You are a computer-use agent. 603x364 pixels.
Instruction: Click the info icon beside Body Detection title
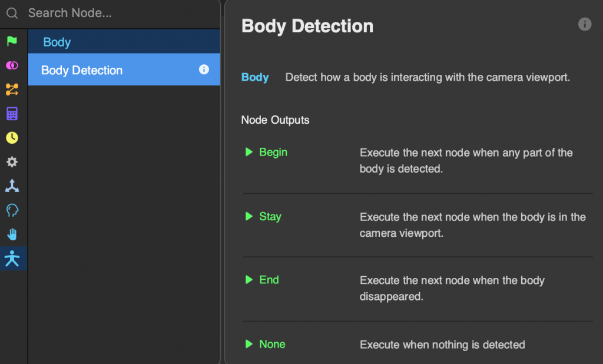[585, 24]
